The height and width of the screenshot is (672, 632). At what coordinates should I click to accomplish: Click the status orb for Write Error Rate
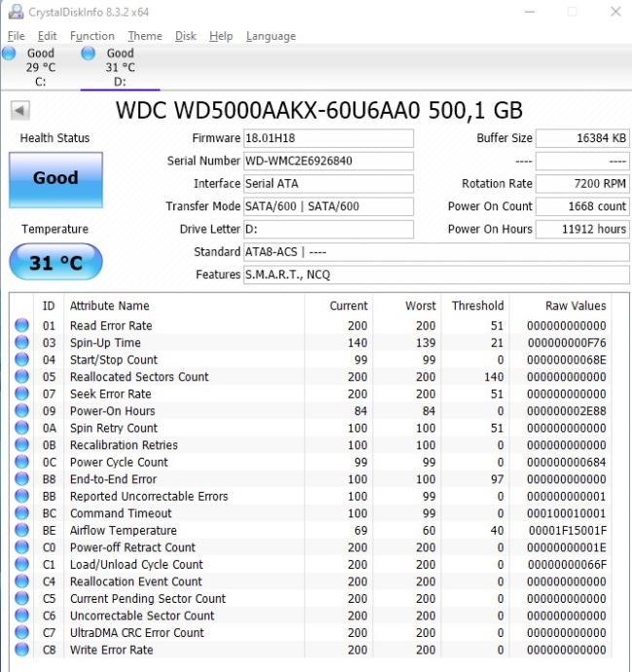point(21,650)
